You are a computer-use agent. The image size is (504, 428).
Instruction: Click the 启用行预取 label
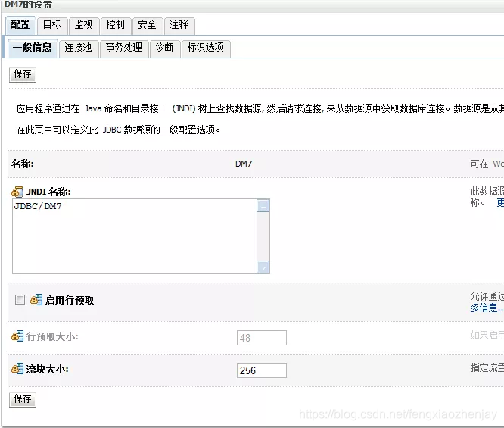(70, 300)
